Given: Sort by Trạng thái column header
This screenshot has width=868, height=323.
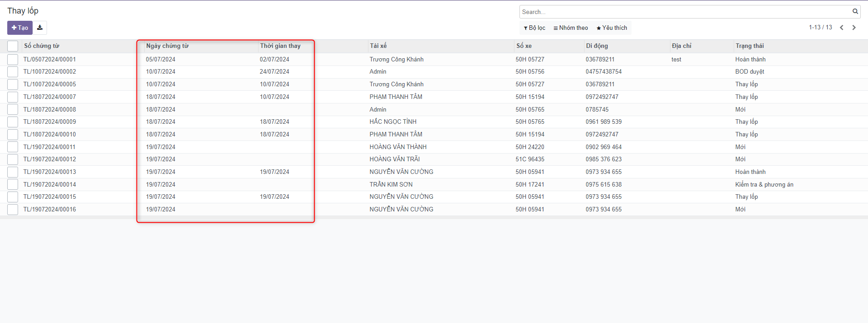Looking at the screenshot, I should (749, 46).
